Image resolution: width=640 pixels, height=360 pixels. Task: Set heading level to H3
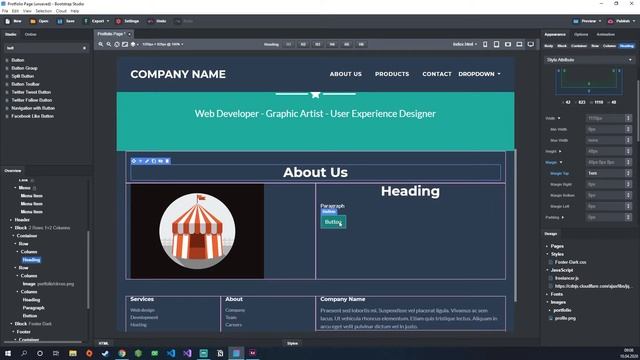pos(318,44)
